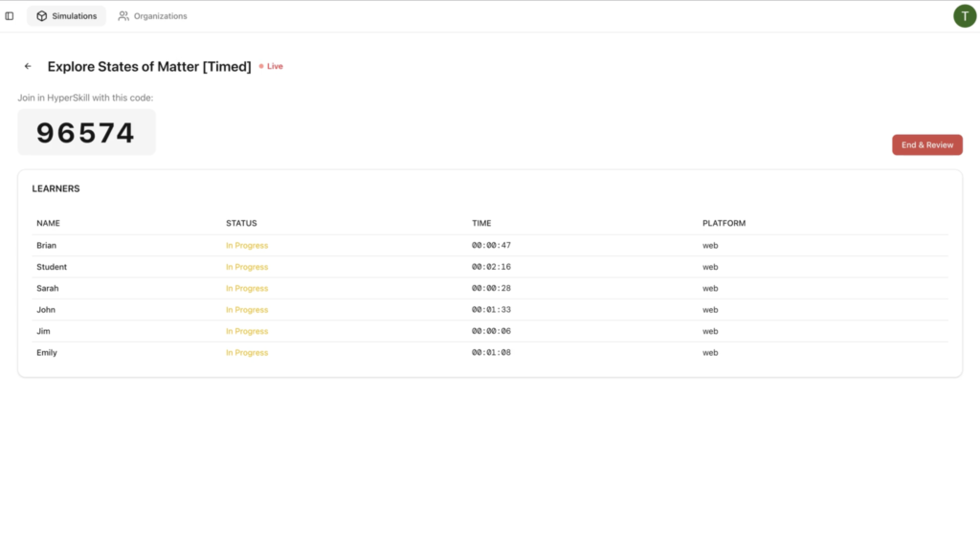Click the NAME column header
The width and height of the screenshot is (980, 550).
click(48, 224)
